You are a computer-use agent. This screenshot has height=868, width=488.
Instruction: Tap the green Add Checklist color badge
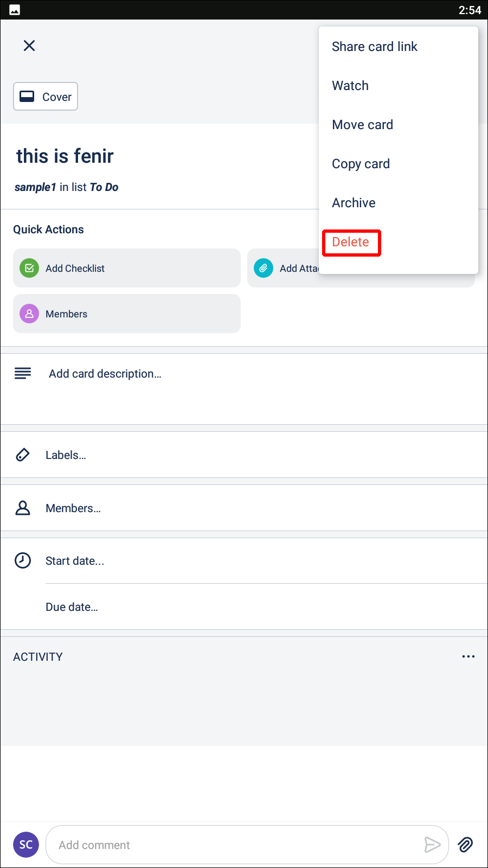29,268
